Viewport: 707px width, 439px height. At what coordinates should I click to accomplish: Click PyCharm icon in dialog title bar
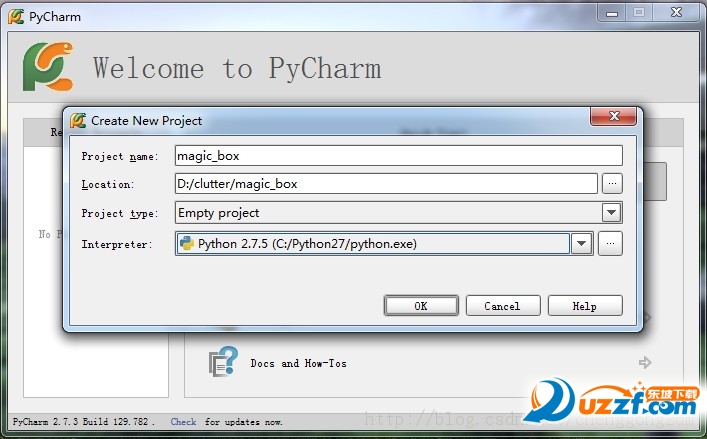click(78, 121)
